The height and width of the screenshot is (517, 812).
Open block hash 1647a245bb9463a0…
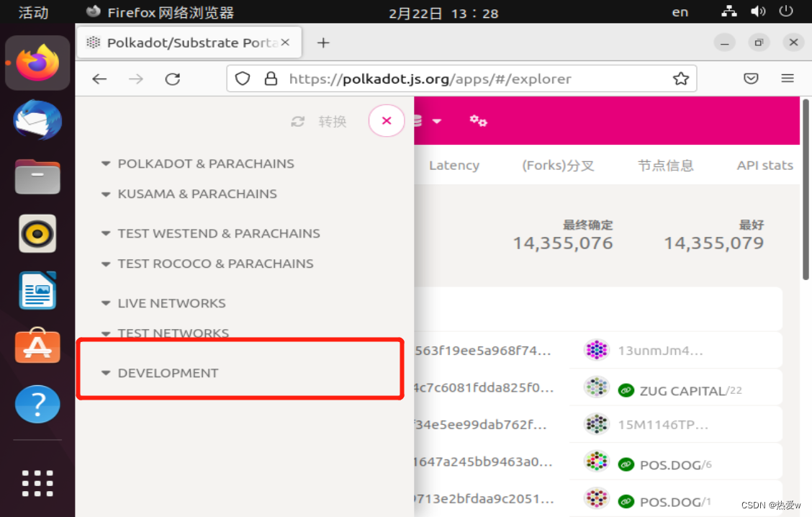pos(483,462)
